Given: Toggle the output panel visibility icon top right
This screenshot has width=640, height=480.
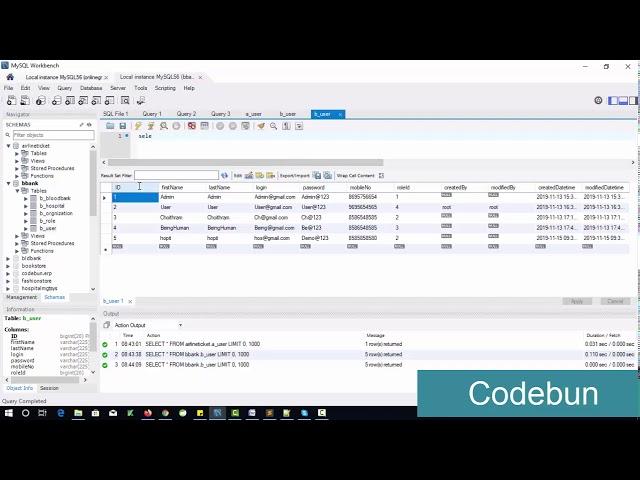Looking at the screenshot, I should [623, 100].
